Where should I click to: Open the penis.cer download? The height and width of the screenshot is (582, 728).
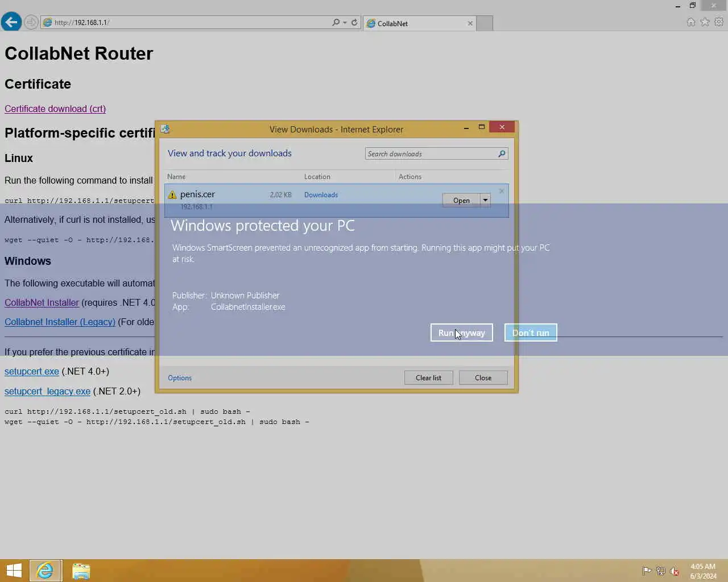(x=461, y=200)
